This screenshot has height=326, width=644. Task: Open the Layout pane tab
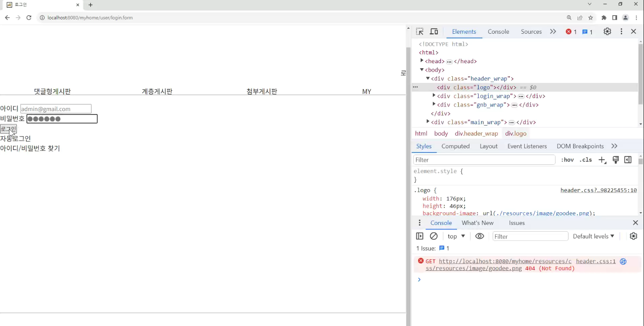488,146
